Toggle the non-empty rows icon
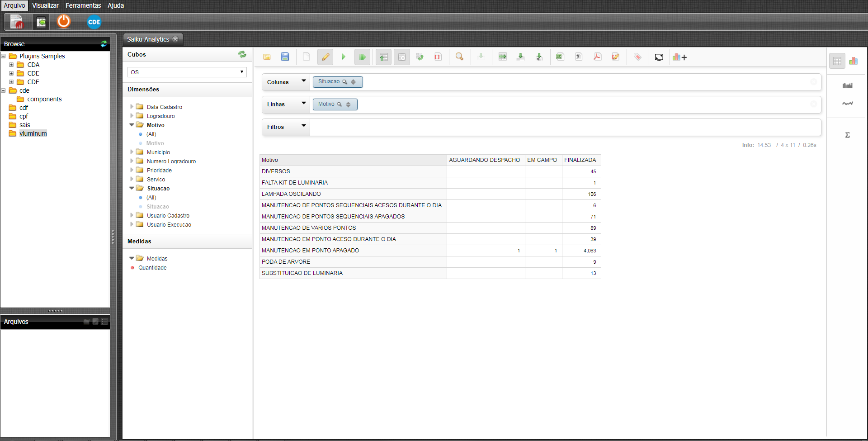This screenshot has width=868, height=441. [x=401, y=57]
